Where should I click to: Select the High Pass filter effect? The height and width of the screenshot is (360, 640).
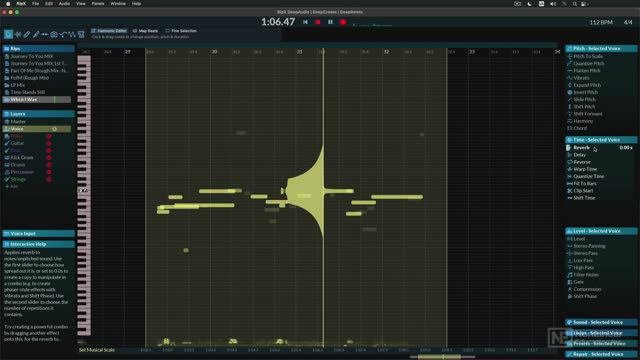point(584,268)
